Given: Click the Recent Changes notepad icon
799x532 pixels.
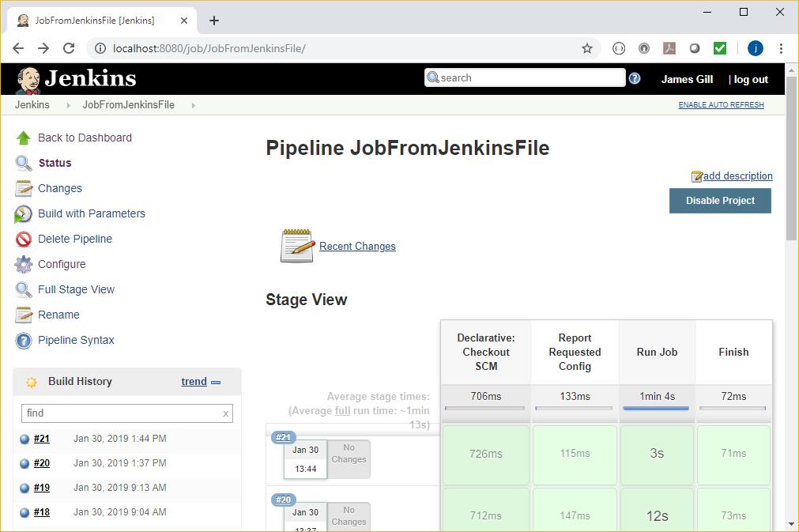Looking at the screenshot, I should pos(297,246).
